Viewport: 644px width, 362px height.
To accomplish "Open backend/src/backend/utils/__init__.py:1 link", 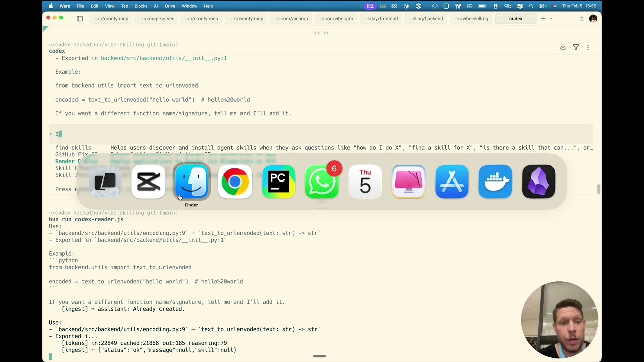I will point(164,58).
